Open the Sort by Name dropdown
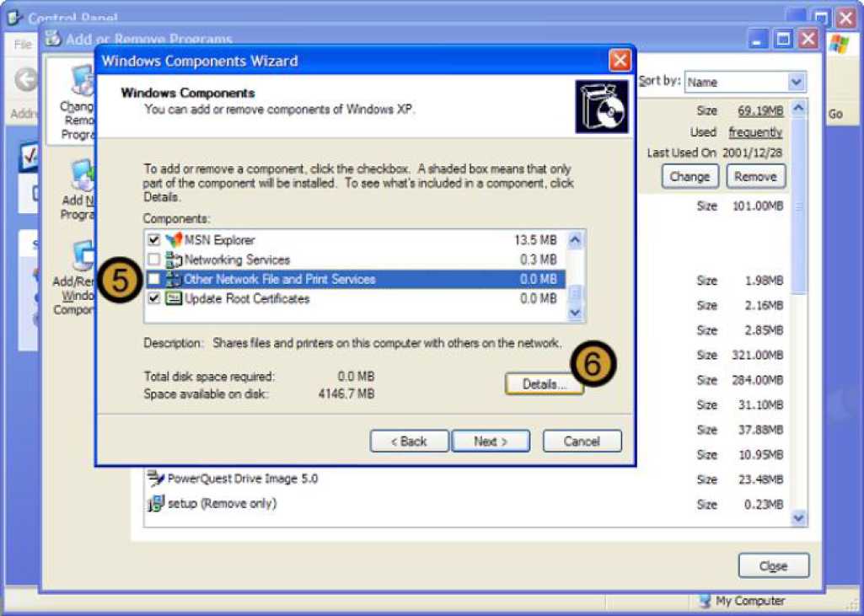The height and width of the screenshot is (616, 864). (796, 82)
